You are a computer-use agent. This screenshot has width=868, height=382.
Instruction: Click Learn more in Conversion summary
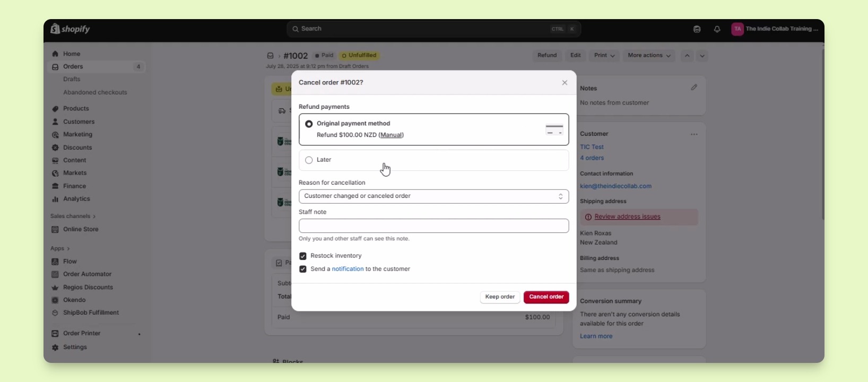[596, 336]
